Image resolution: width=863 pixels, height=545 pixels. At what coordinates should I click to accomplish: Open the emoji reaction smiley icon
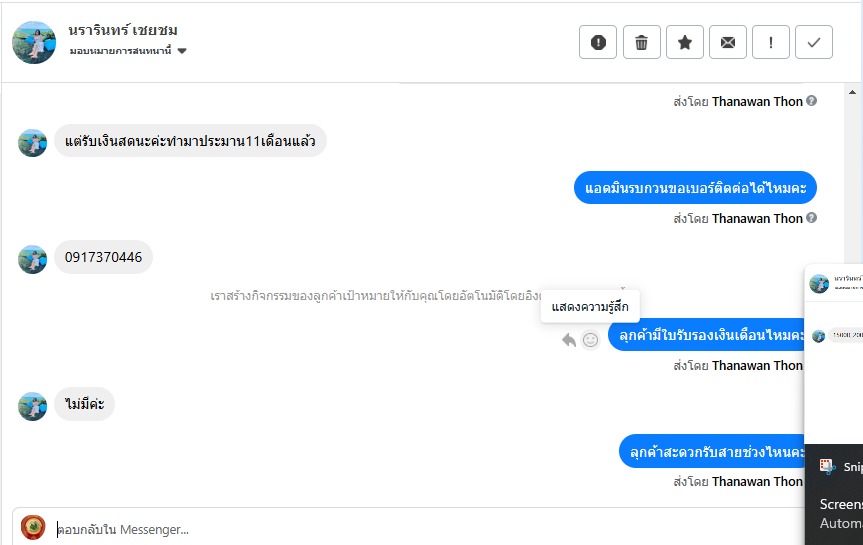(x=591, y=340)
